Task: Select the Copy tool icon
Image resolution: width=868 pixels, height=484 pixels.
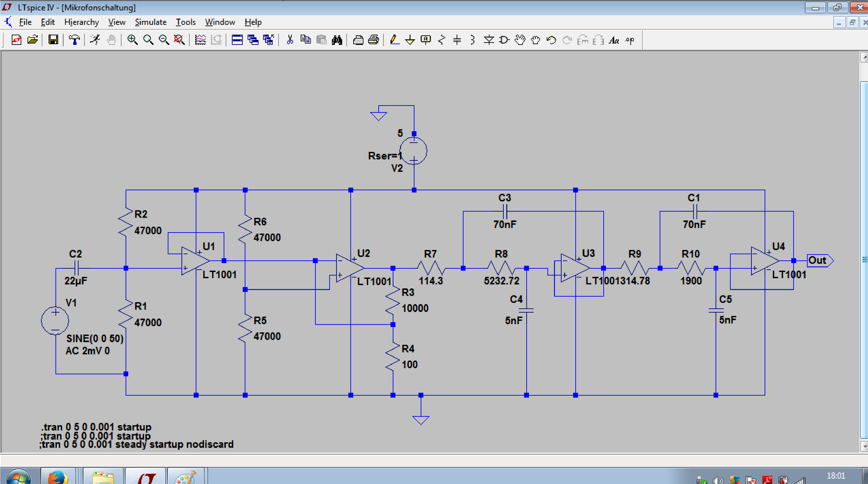Action: (305, 40)
